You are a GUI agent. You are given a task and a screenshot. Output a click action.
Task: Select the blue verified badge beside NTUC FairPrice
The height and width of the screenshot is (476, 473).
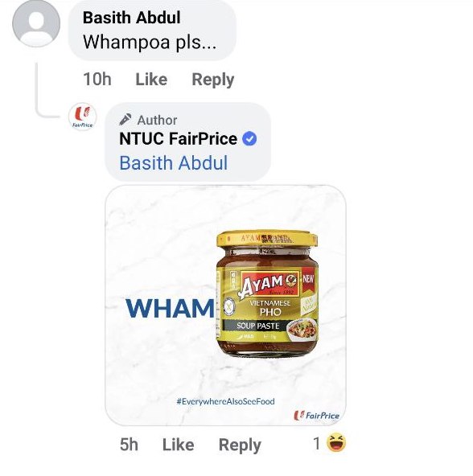pos(249,139)
